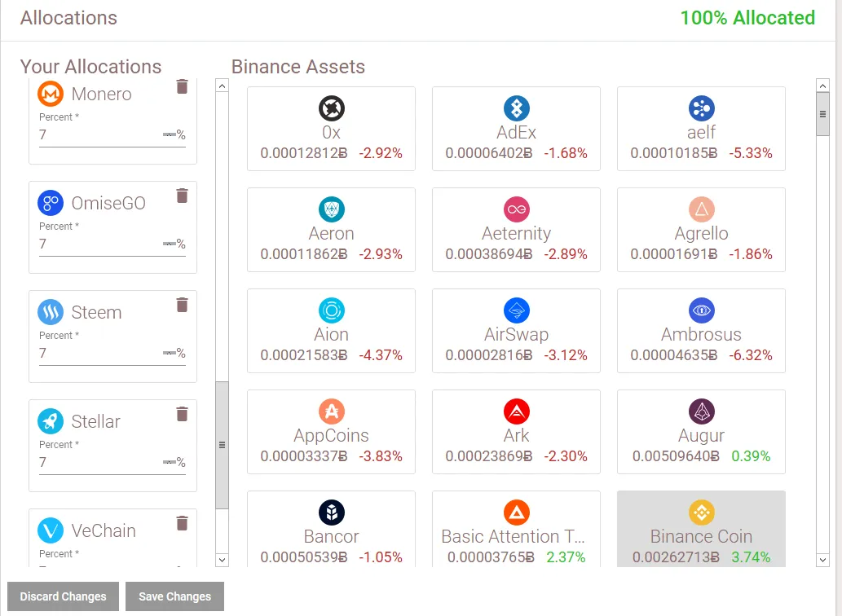Click the Binance Assets scrollbar thumb
Image resolution: width=842 pixels, height=616 pixels.
[822, 114]
